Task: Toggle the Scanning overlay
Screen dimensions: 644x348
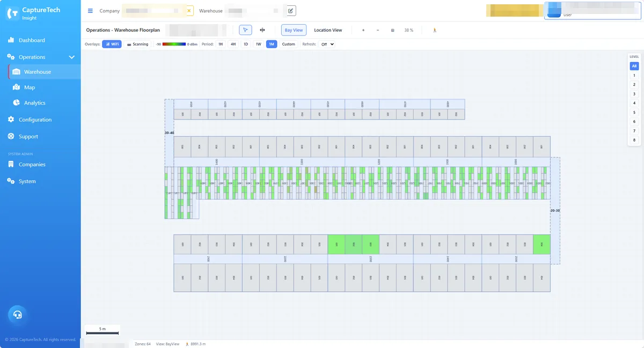Action: [x=137, y=44]
